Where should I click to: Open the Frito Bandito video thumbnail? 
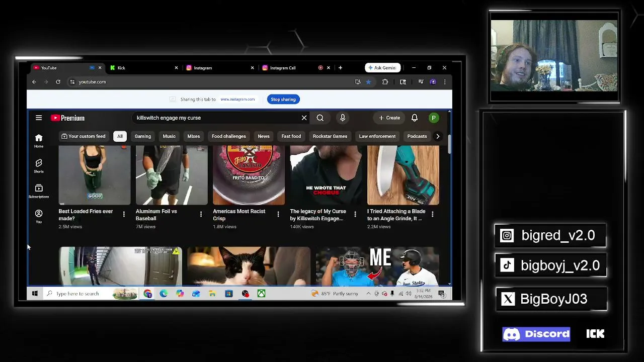[x=249, y=175]
